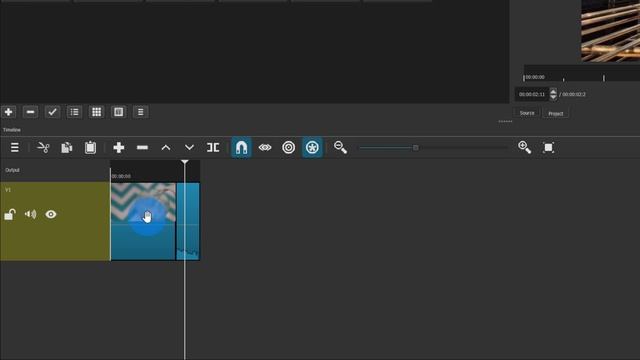Ripple delete with timeline minus icon
Screen dimensions: 640x360
142,147
